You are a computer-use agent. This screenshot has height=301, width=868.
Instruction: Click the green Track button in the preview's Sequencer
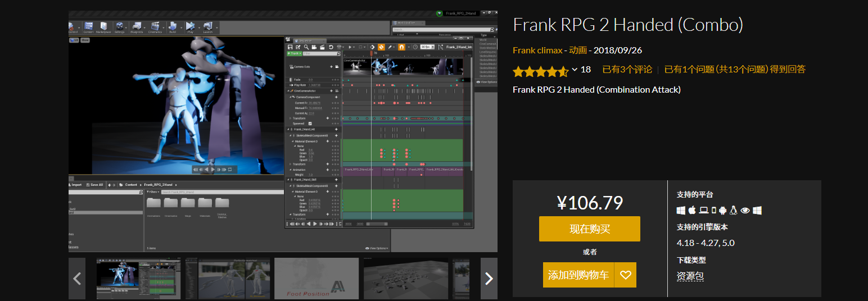click(x=294, y=53)
